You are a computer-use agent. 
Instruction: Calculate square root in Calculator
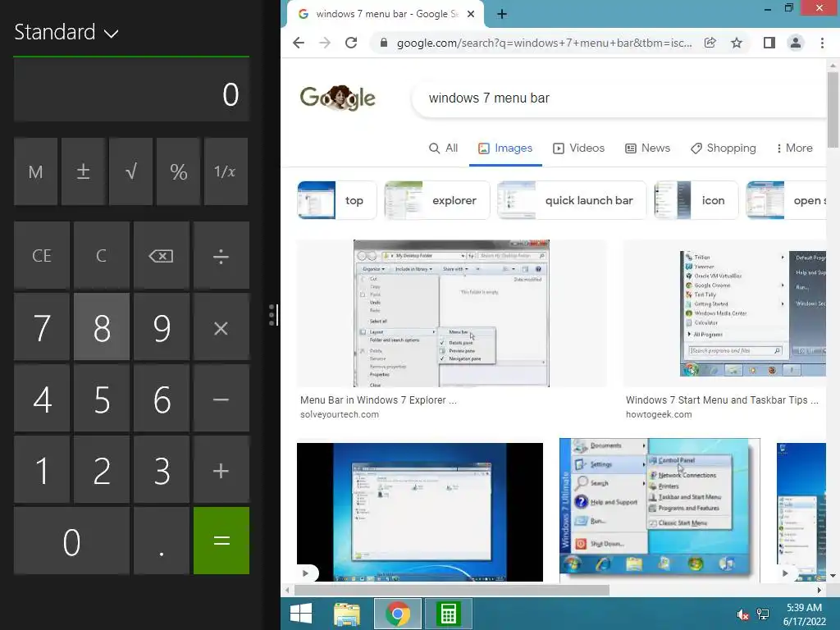coord(130,172)
